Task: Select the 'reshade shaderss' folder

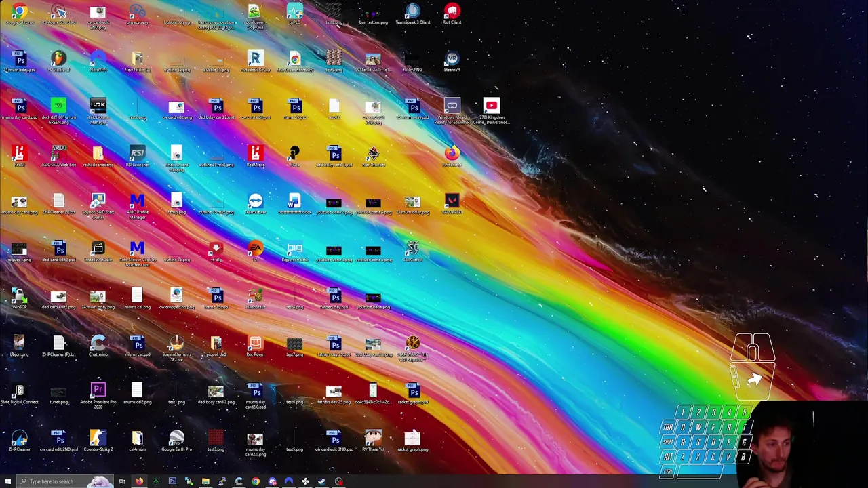Action: [x=98, y=154]
